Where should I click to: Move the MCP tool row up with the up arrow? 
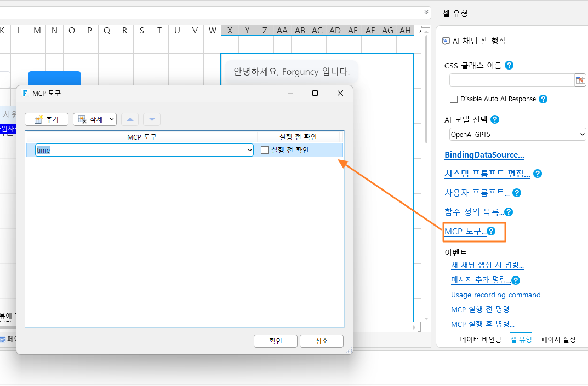pyautogui.click(x=130, y=119)
